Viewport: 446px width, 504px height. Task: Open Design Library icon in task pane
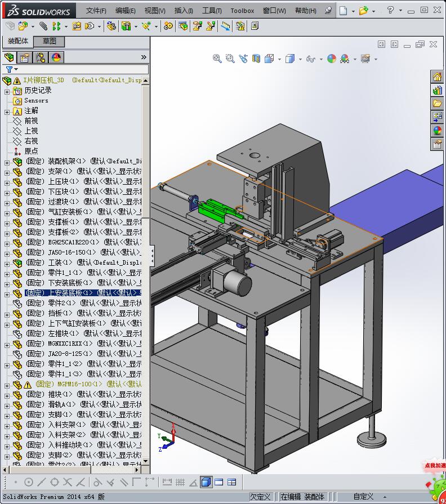coord(438,91)
